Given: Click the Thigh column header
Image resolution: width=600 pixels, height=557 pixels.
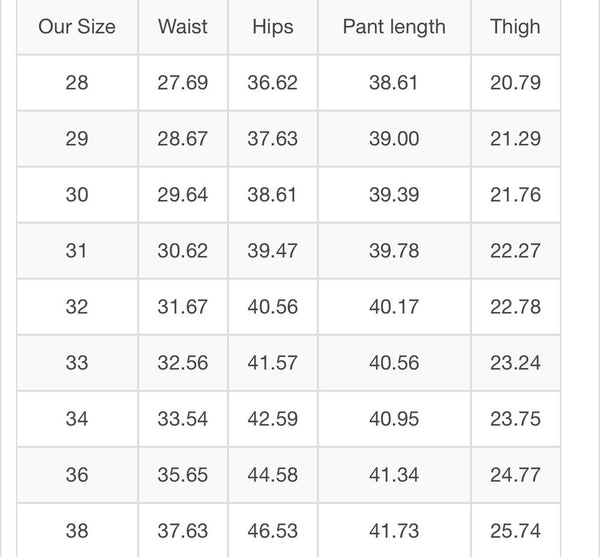Looking at the screenshot, I should (515, 26).
